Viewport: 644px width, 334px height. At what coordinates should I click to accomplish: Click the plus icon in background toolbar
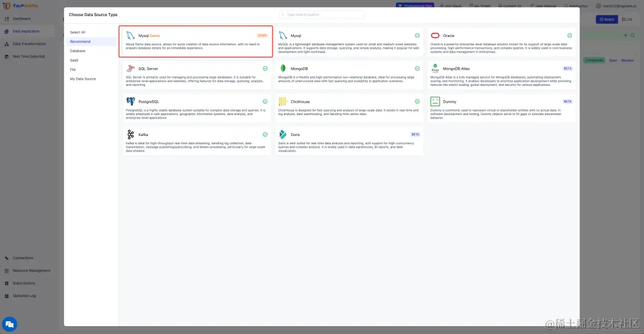click(x=626, y=35)
